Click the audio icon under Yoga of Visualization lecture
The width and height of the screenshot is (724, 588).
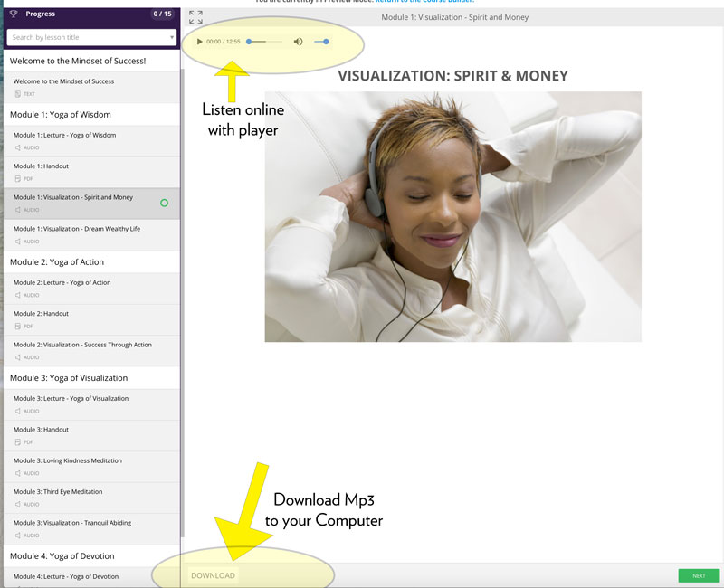[18, 411]
